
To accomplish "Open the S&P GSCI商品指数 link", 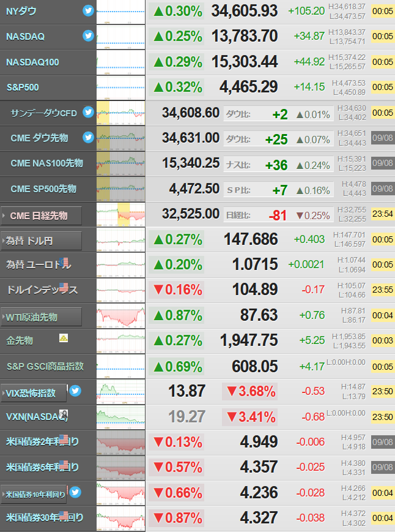I will [x=45, y=366].
